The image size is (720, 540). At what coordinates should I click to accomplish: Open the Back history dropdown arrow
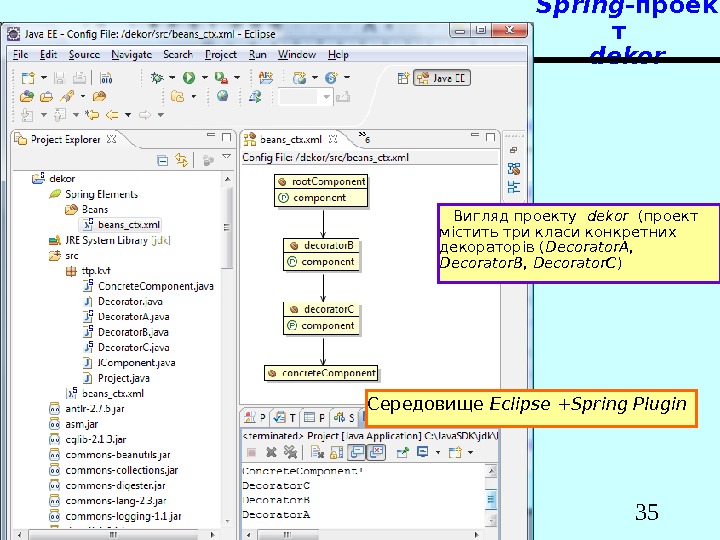(x=128, y=114)
